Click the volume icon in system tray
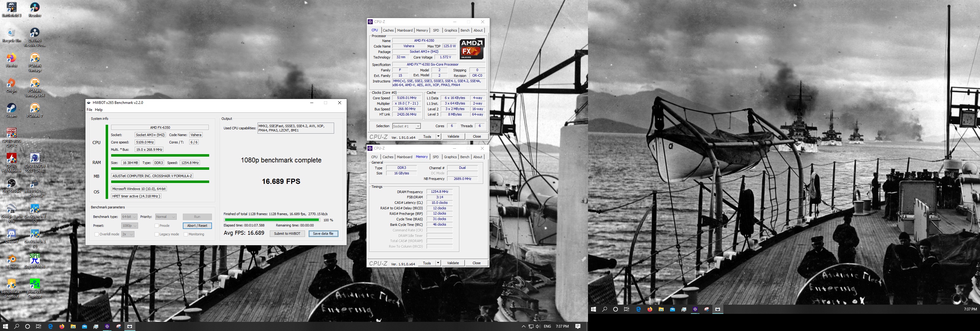 pyautogui.click(x=538, y=326)
